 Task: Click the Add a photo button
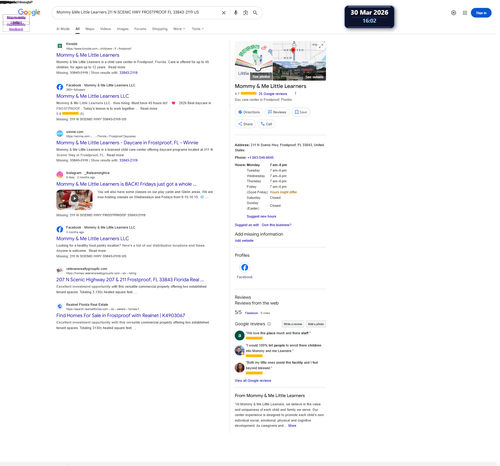316,324
